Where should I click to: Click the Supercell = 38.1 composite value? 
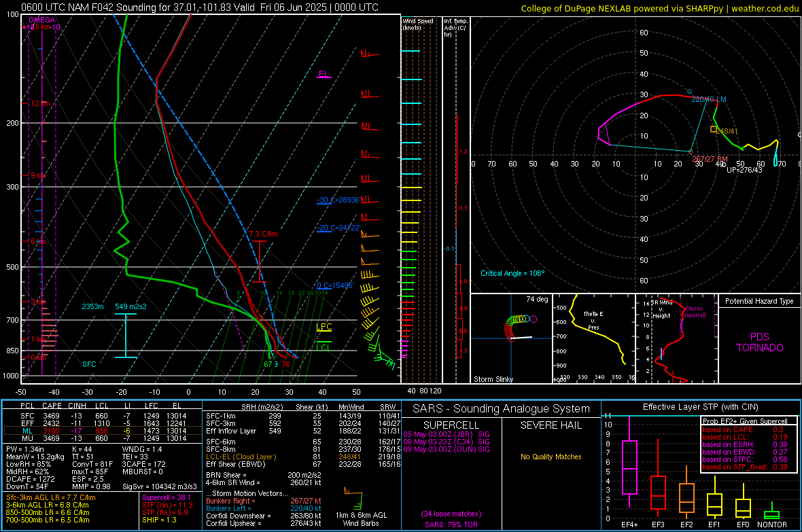click(167, 497)
